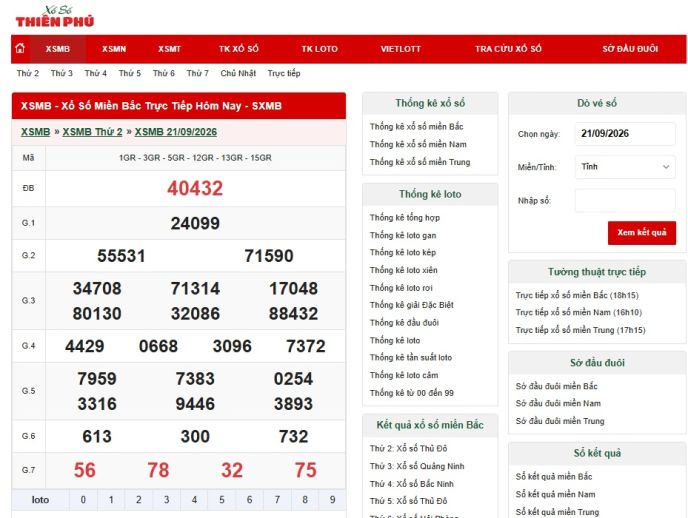
Task: Click the XSMB breadcrumb link
Action: (x=36, y=132)
